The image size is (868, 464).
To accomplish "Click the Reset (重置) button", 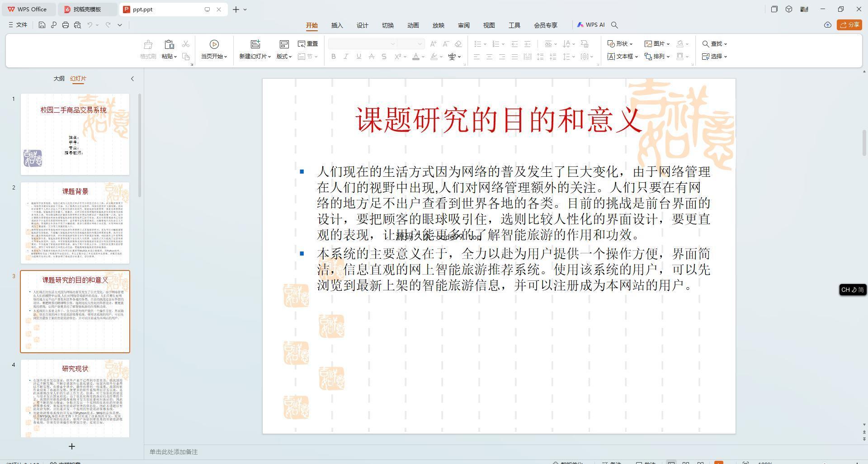I will point(308,44).
